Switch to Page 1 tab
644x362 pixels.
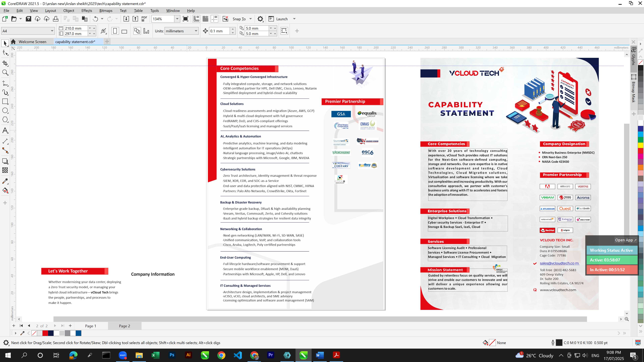91,326
